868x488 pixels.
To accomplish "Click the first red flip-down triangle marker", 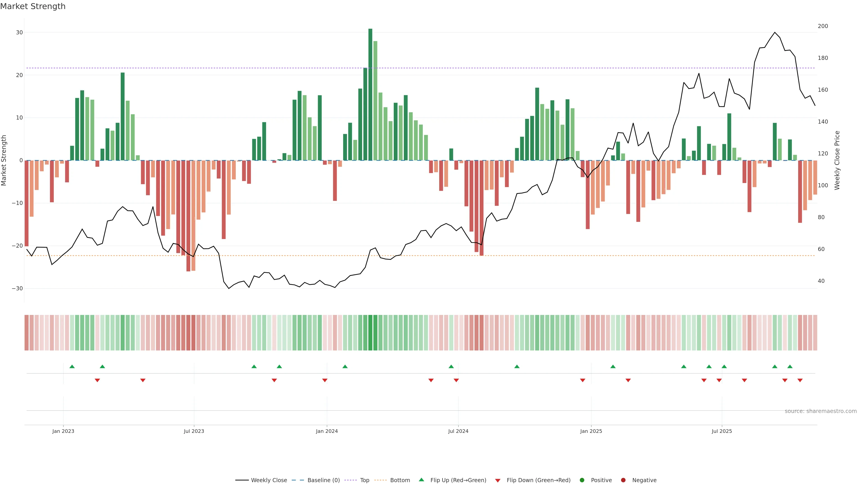I will [97, 380].
